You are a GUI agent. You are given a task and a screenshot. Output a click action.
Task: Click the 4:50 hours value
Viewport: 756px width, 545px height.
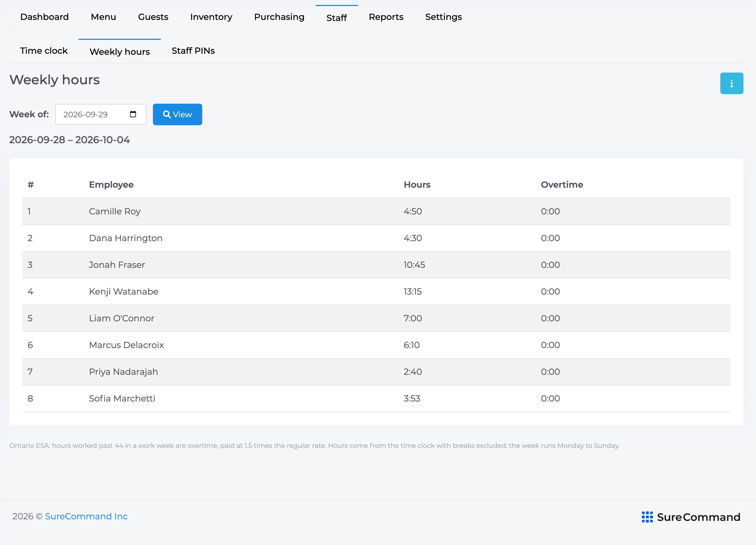(x=413, y=211)
